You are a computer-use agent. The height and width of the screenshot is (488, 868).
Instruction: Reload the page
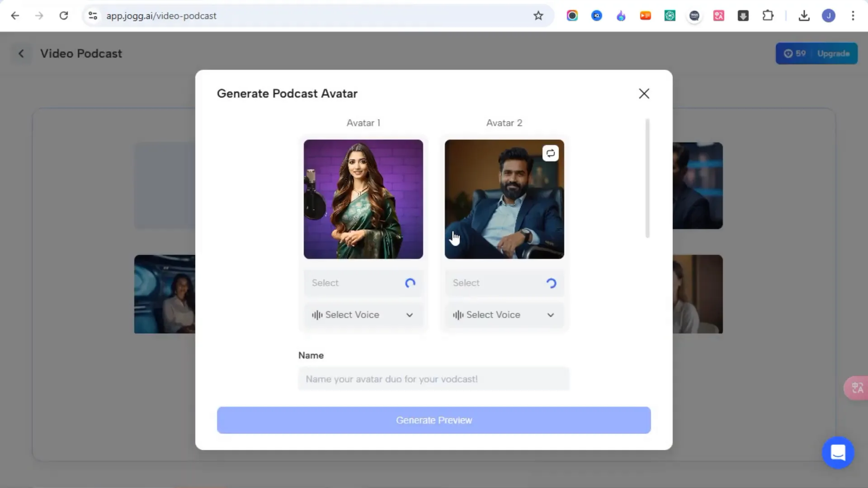pyautogui.click(x=63, y=16)
